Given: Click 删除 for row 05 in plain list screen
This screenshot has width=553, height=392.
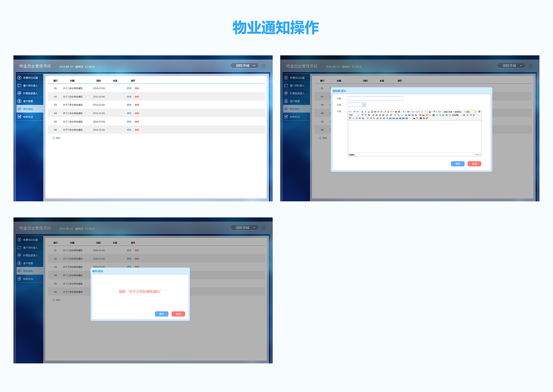Looking at the screenshot, I should 137,121.
